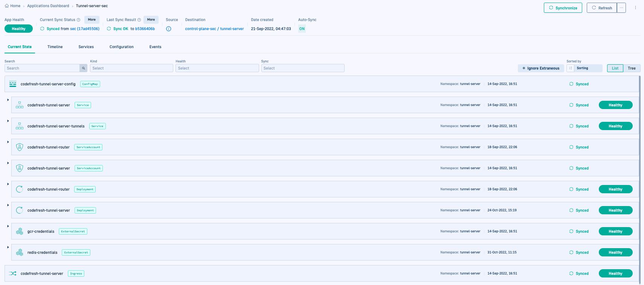Click the codefresh-tunnel-router ServiceAccount shield icon
This screenshot has width=644, height=285.
pyautogui.click(x=20, y=147)
